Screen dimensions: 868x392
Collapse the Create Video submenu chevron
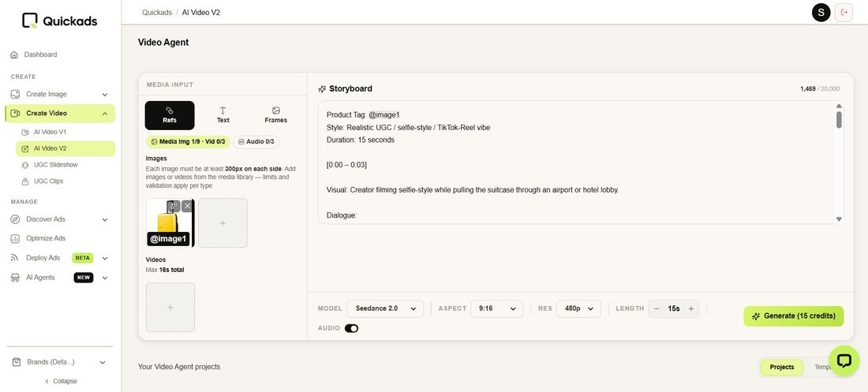coord(105,114)
